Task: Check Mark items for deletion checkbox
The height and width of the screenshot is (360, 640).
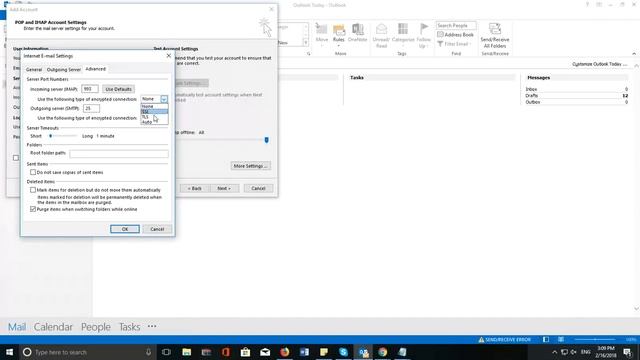Action: (33, 190)
